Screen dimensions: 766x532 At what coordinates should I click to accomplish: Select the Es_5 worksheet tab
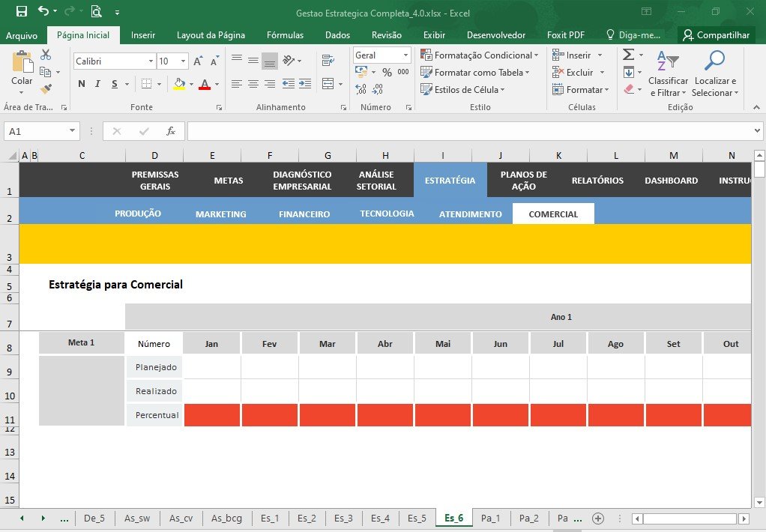click(417, 518)
